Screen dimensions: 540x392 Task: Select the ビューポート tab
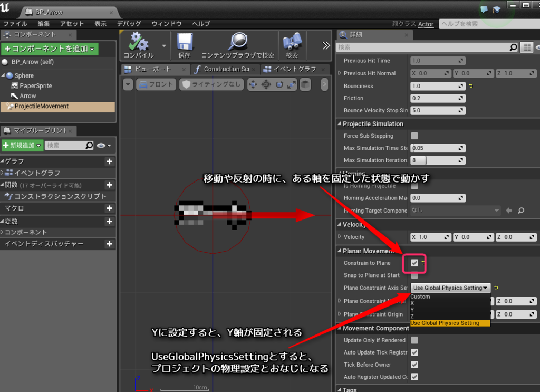(156, 69)
